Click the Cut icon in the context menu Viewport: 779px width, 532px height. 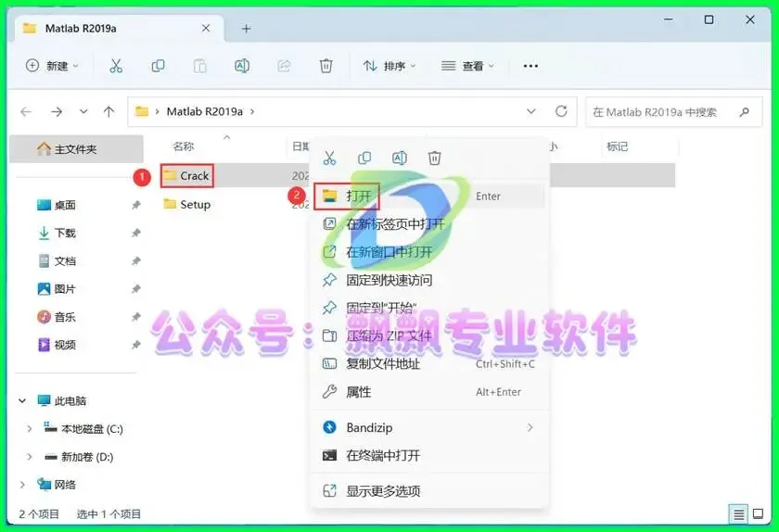[x=329, y=158]
